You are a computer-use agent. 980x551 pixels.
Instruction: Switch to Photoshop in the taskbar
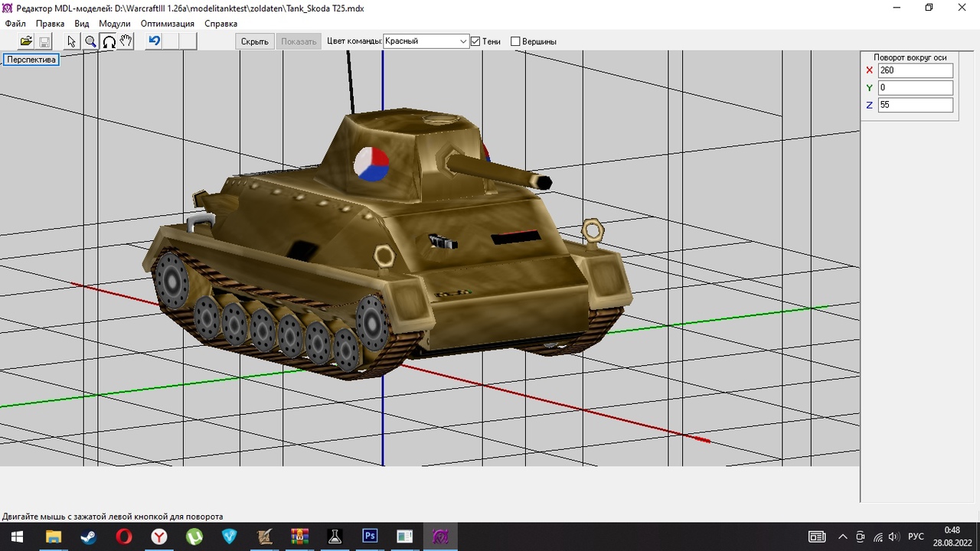371,536
